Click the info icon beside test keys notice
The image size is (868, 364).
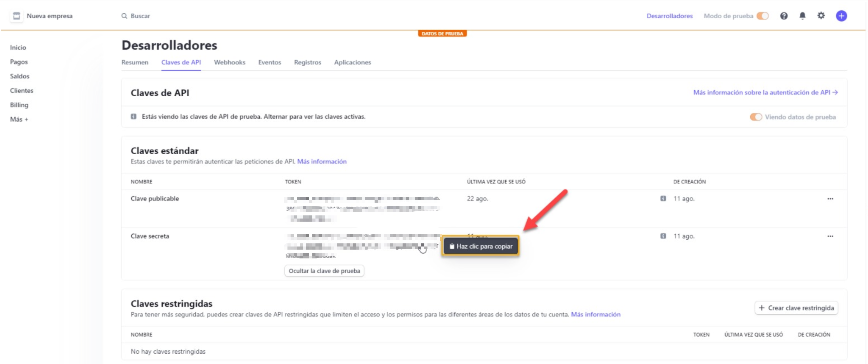coord(134,117)
